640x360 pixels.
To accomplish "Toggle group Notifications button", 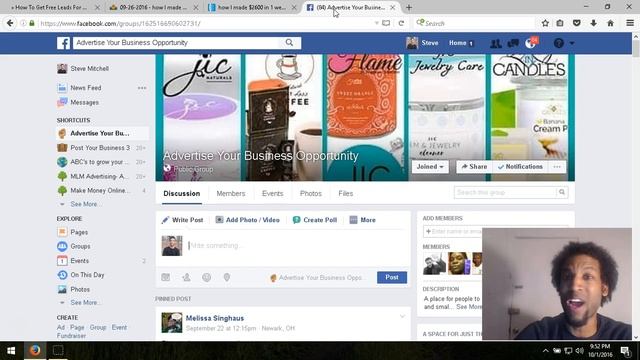I will click(520, 167).
